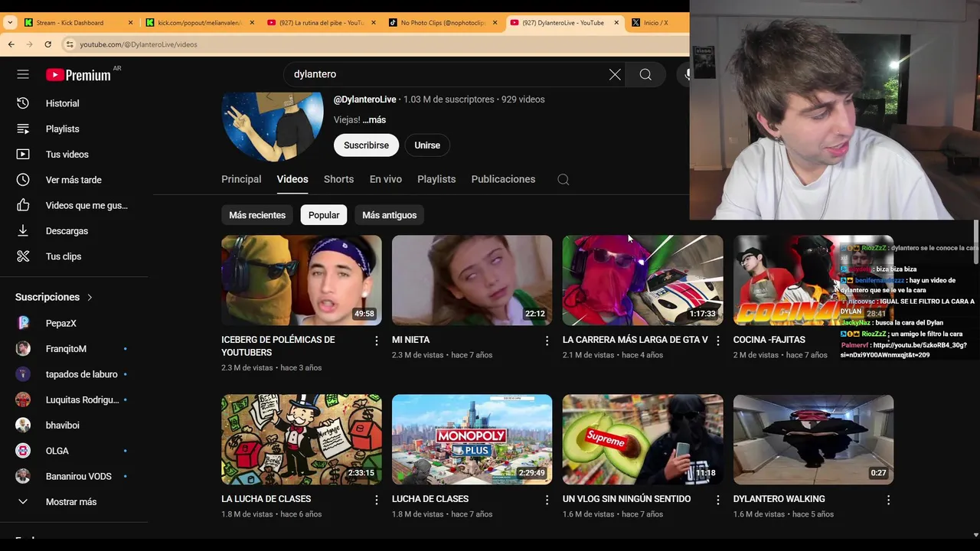This screenshot has height=551, width=980.
Task: View site information icon in address bar
Action: 69,44
